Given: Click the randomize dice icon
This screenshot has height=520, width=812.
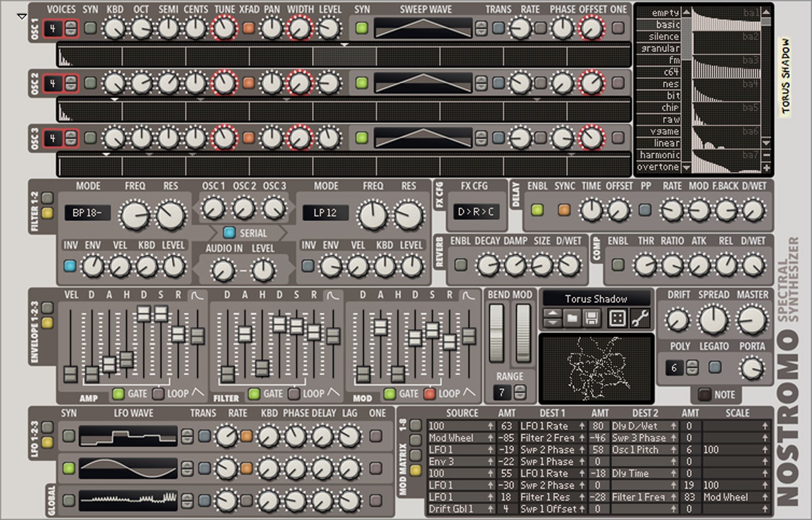Looking at the screenshot, I should (617, 319).
